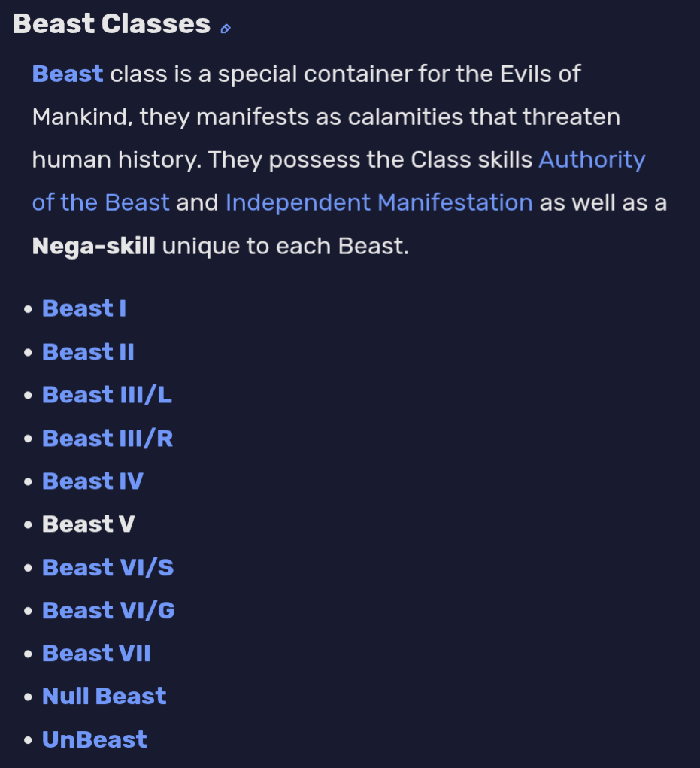Go to the Beast III/R page
Screen dimensions: 700x768
point(108,438)
